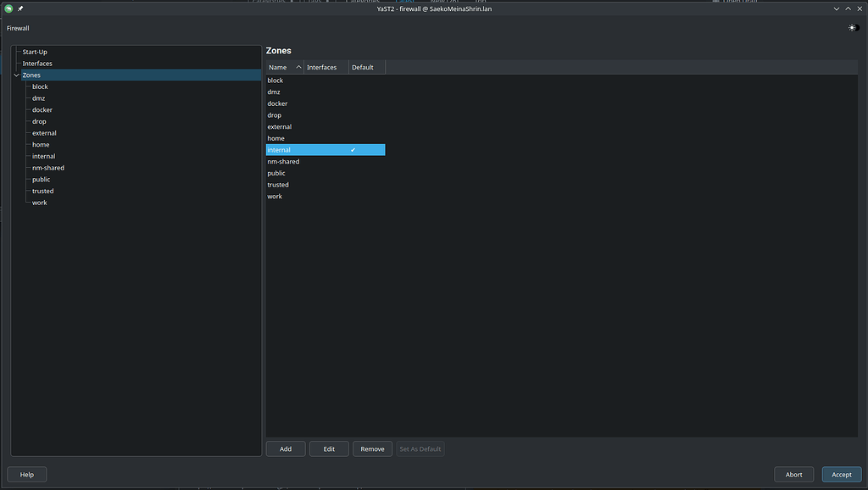Click the sort arrow on the Name column

coord(298,67)
